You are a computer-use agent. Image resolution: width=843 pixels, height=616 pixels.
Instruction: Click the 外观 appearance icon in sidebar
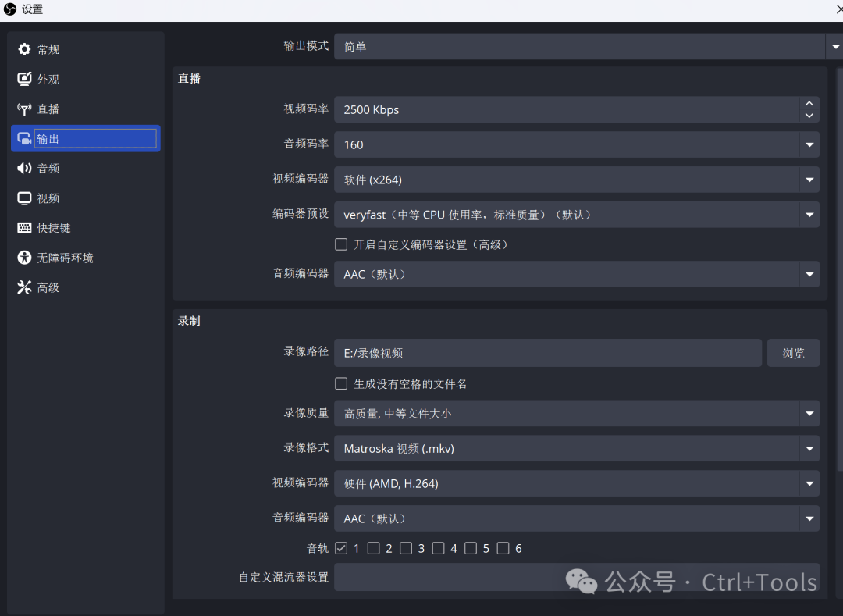pyautogui.click(x=24, y=79)
